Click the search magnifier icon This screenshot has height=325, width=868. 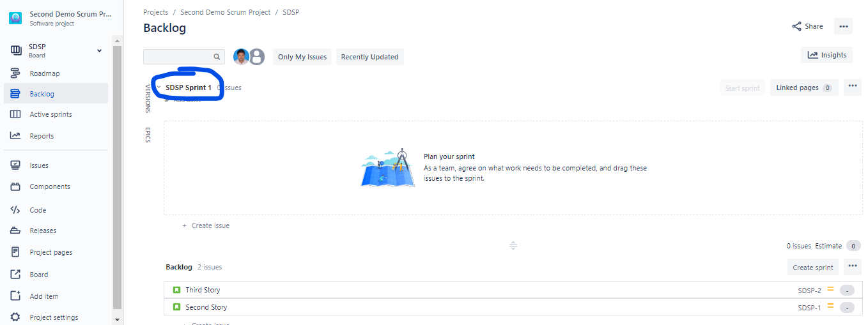click(x=217, y=57)
